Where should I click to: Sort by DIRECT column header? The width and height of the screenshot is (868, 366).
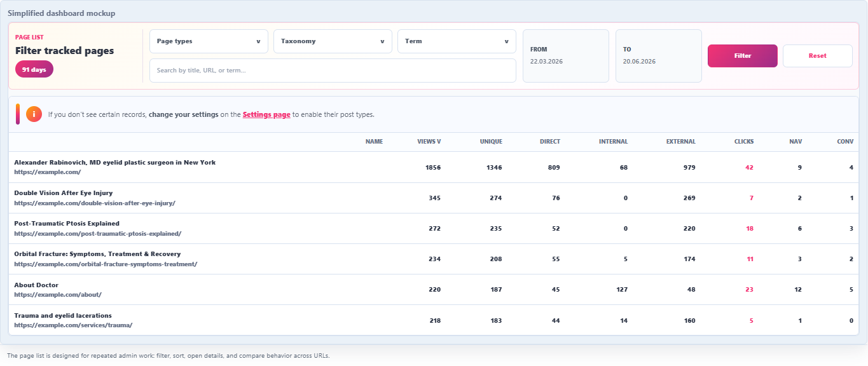(550, 142)
